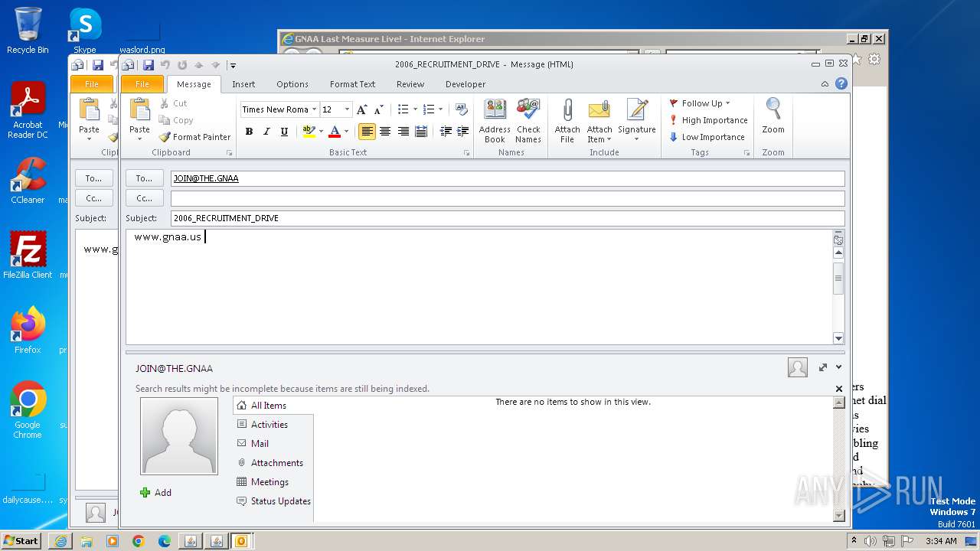Apply yellow text highlight color
This screenshot has width=980, height=551.
[309, 132]
